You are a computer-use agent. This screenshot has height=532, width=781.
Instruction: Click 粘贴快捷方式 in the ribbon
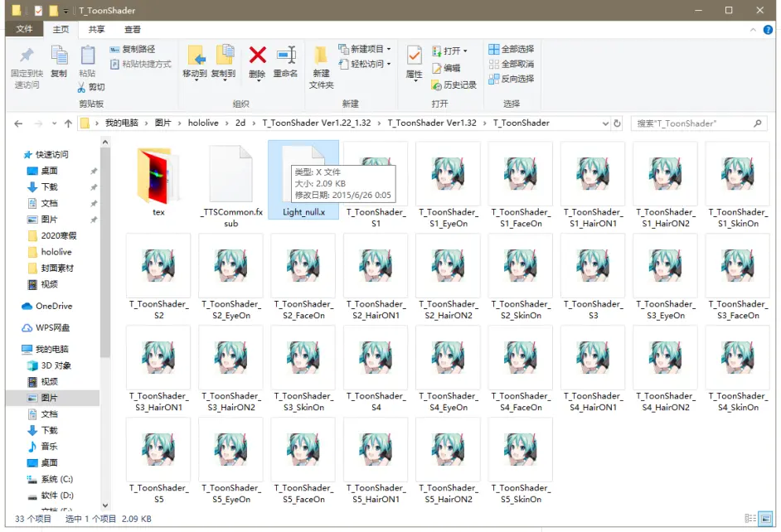pyautogui.click(x=140, y=64)
